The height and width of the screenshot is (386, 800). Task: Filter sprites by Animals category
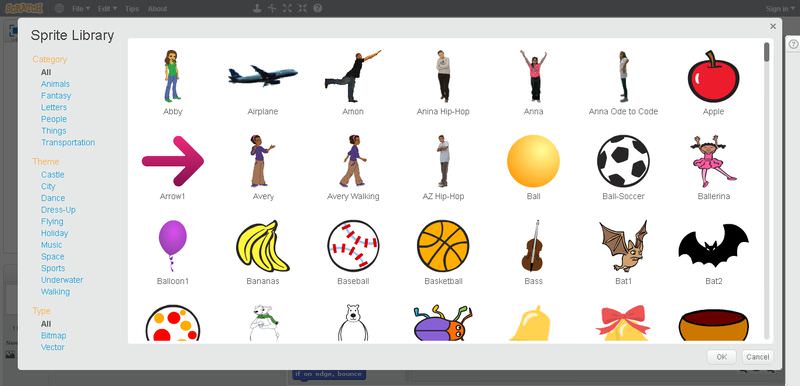pos(55,84)
